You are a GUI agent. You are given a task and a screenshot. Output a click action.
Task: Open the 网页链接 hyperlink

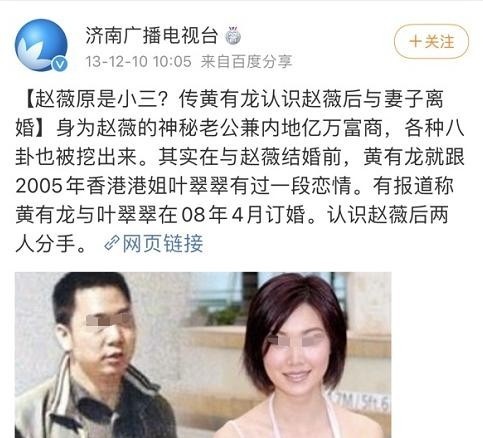click(154, 243)
